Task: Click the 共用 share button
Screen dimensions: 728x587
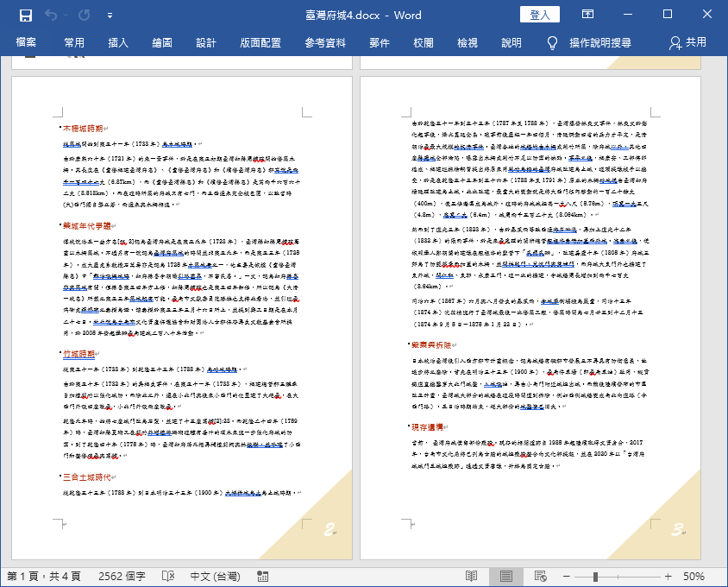Action: (687, 43)
